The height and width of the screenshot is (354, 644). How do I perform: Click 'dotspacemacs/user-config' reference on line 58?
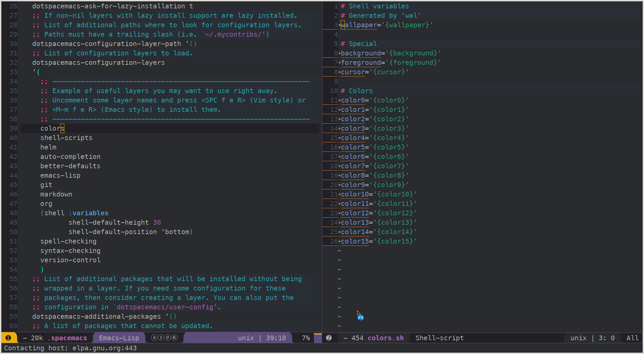click(165, 307)
